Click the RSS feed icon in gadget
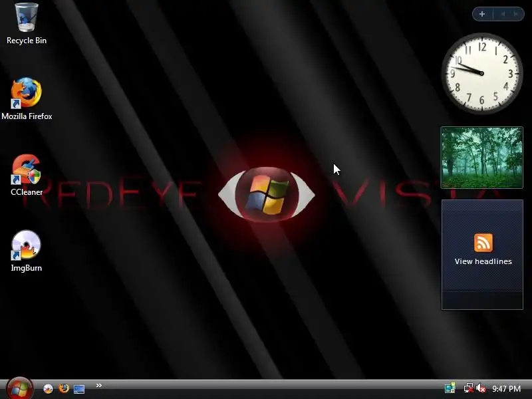This screenshot has height=399, width=532. click(x=483, y=243)
